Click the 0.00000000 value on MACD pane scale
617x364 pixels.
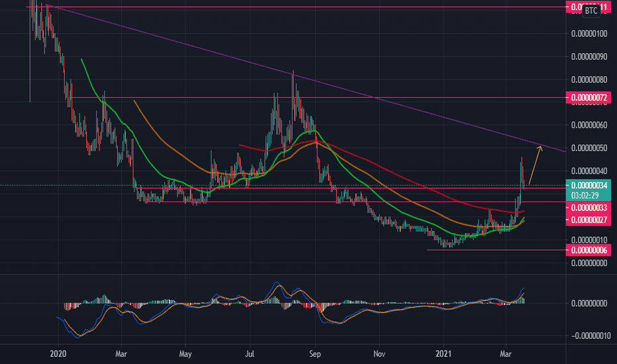589,303
